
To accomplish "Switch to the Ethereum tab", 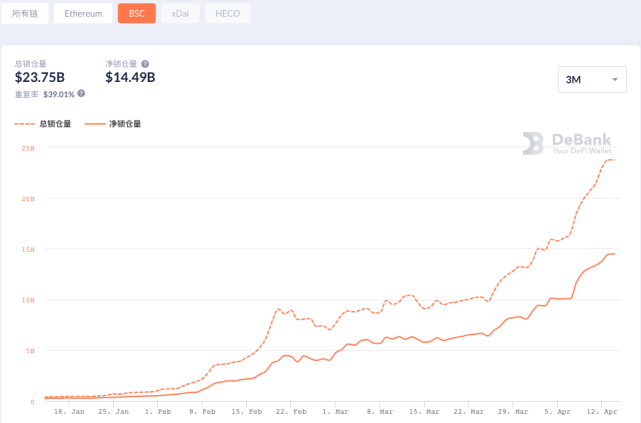I will coord(83,14).
